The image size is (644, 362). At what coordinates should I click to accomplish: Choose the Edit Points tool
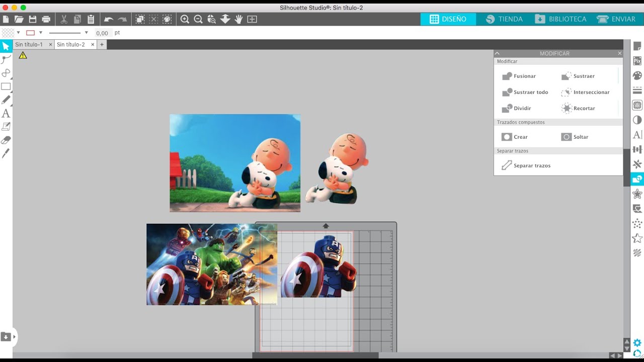6,60
